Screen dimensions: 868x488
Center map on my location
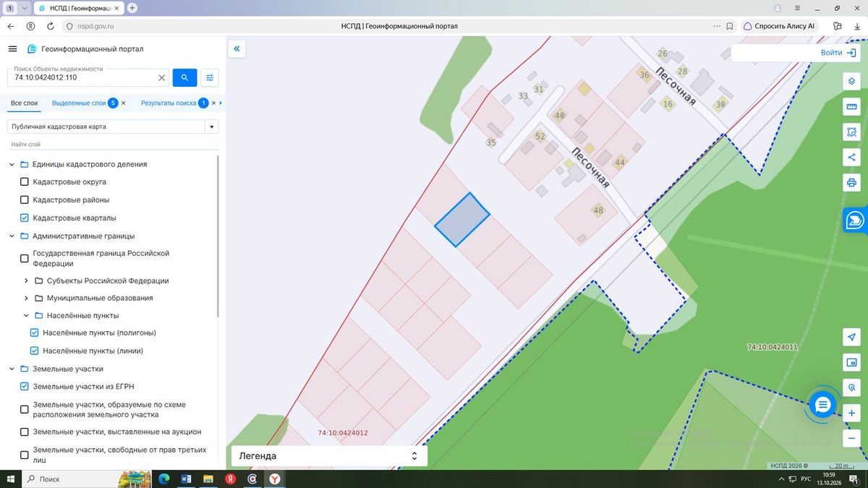pos(851,337)
